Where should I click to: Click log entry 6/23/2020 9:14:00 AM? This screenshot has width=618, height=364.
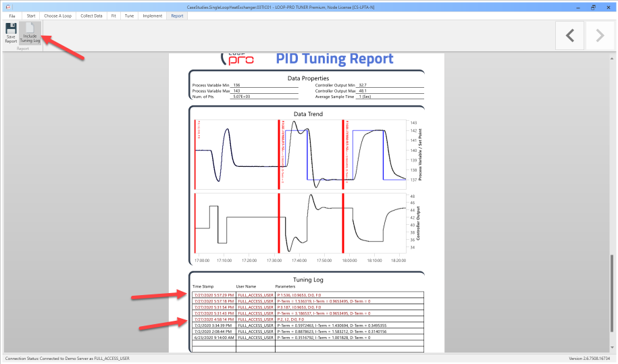coord(214,338)
